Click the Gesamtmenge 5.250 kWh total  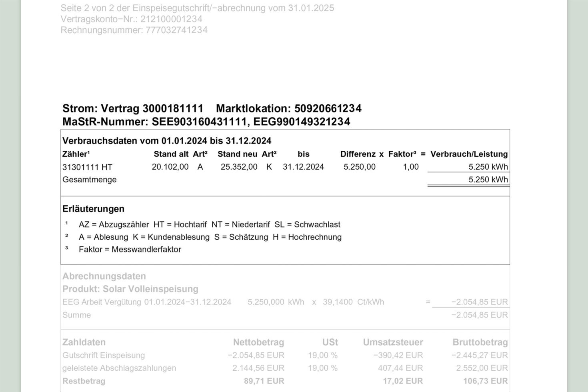[x=488, y=180]
